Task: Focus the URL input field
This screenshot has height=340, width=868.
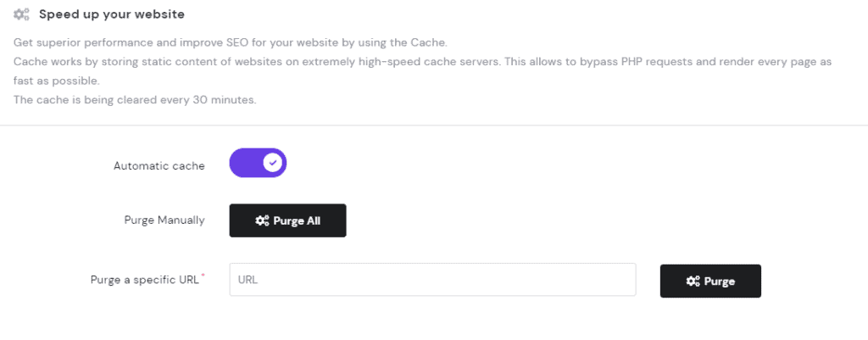Action: point(432,280)
